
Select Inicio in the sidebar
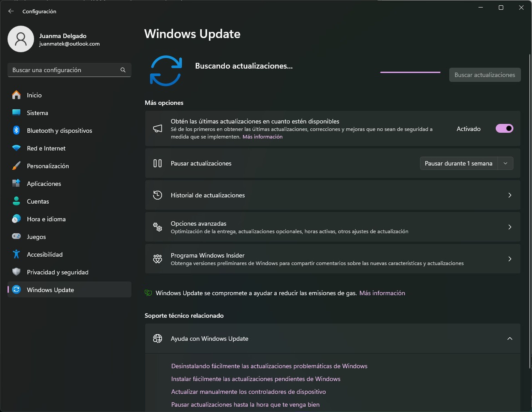click(69, 95)
